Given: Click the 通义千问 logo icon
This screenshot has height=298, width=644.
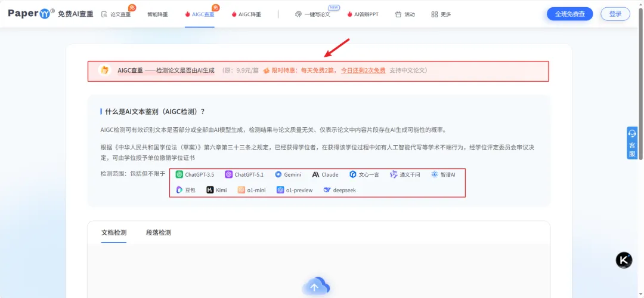Looking at the screenshot, I should (394, 174).
